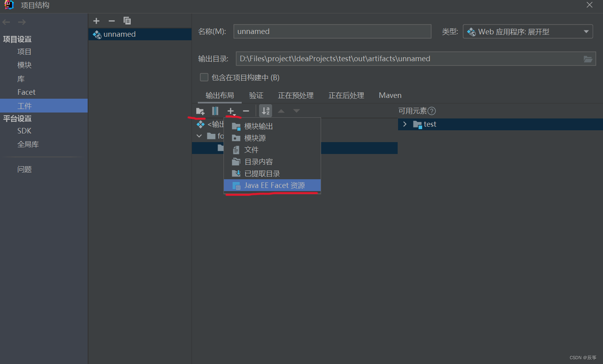This screenshot has height=364, width=603.
Task: Go forward with the right arrow
Action: coord(22,22)
